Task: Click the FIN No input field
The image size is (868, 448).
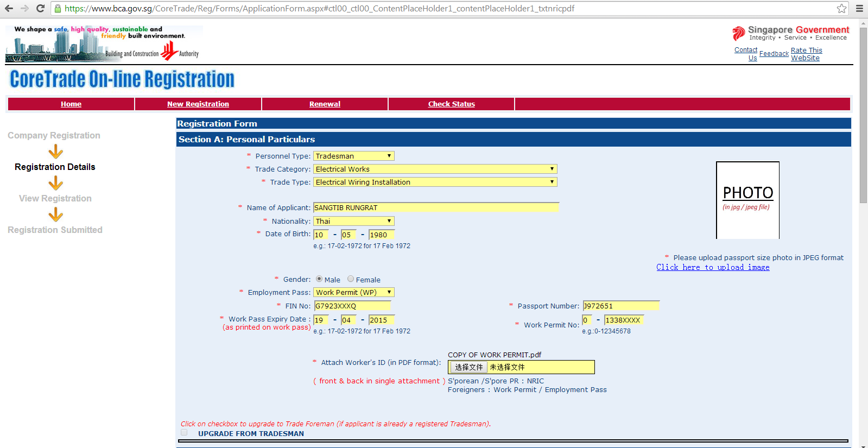Action: pyautogui.click(x=352, y=306)
